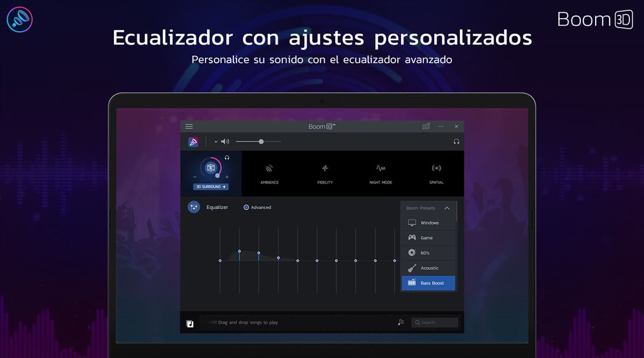Collapse the Boom Presets dropdown
This screenshot has height=358, width=644.
click(x=447, y=208)
